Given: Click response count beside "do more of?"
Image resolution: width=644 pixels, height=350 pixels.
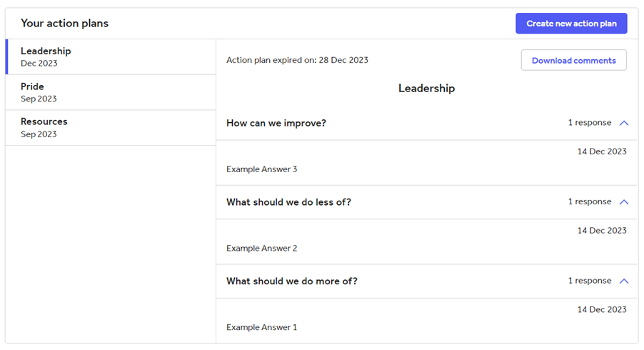Looking at the screenshot, I should point(590,281).
